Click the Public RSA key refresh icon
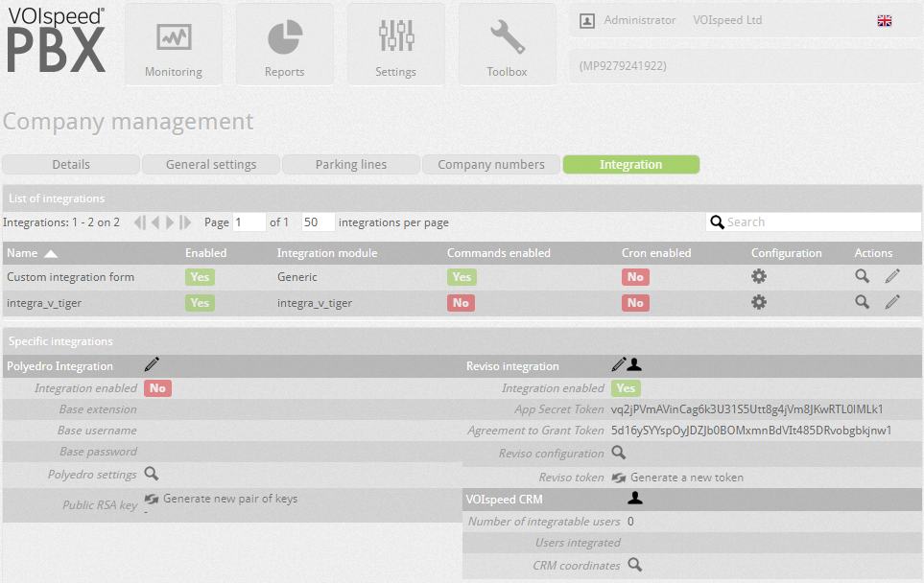924x583 pixels. pos(152,499)
